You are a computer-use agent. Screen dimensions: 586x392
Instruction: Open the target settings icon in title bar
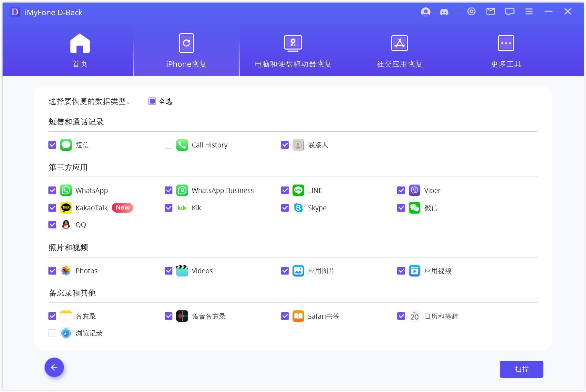[471, 12]
